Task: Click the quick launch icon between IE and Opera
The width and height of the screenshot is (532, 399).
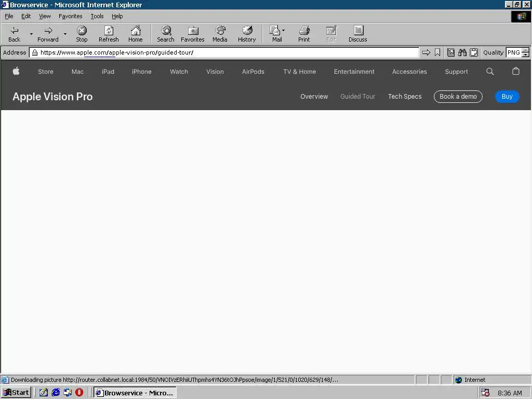Action: (68, 393)
